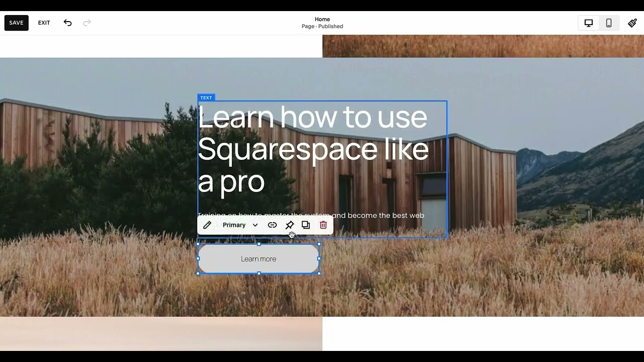Click the link icon in block toolbar
This screenshot has width=644, height=362.
tap(272, 225)
